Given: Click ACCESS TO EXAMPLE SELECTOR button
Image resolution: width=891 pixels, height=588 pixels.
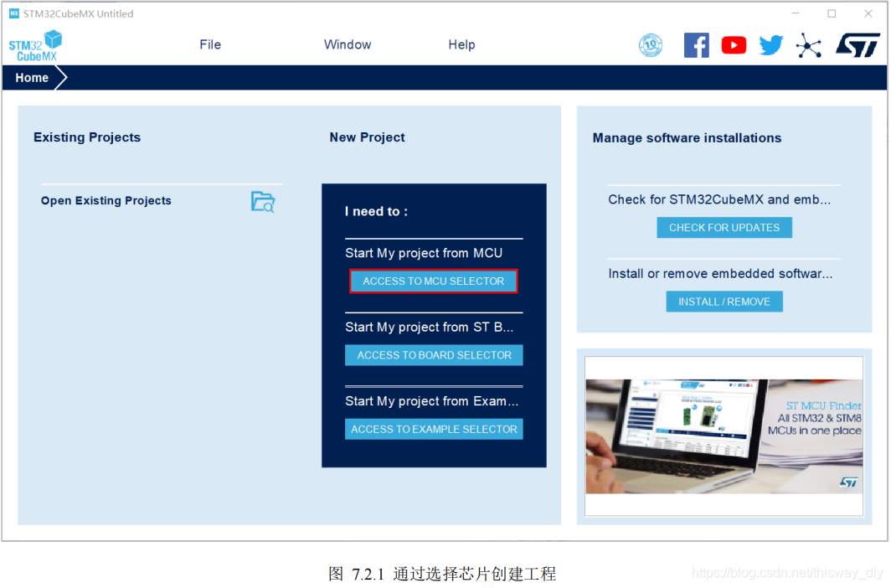Looking at the screenshot, I should tap(434, 429).
